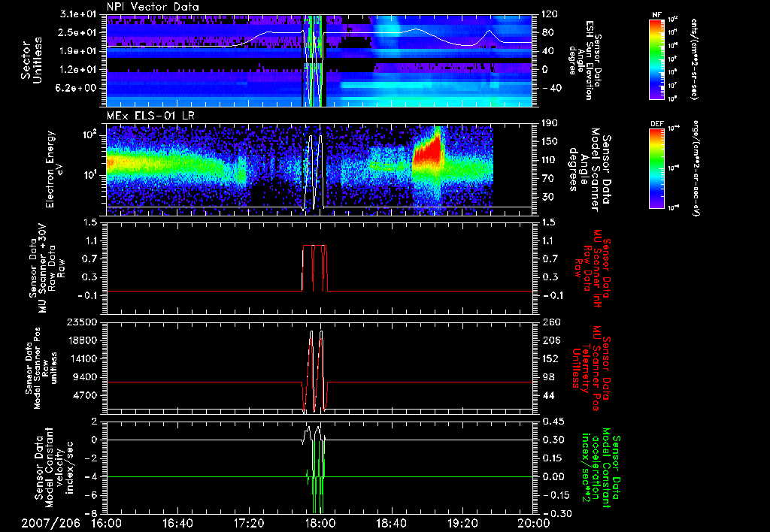The width and height of the screenshot is (770, 532).
Task: Click the 18:00 time axis label
Action: (320, 523)
